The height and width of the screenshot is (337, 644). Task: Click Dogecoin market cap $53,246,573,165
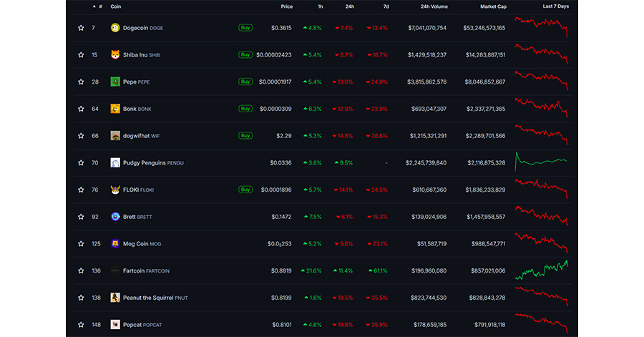(x=484, y=28)
